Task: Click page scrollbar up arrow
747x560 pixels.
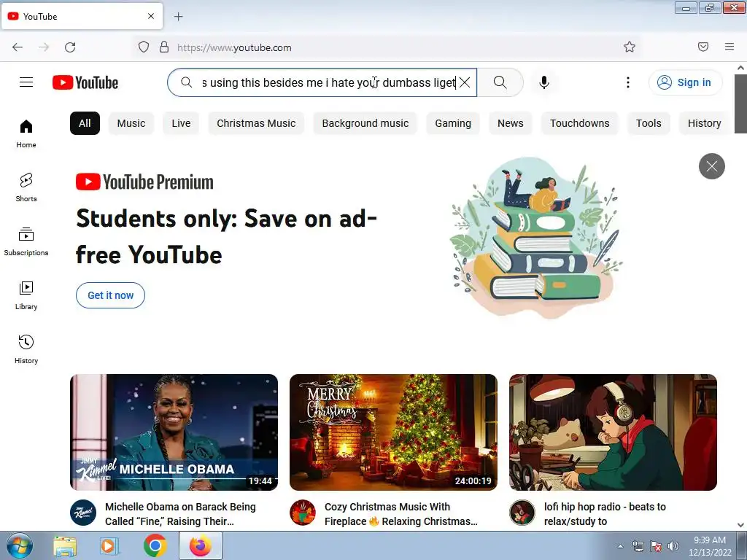Action: tap(740, 68)
